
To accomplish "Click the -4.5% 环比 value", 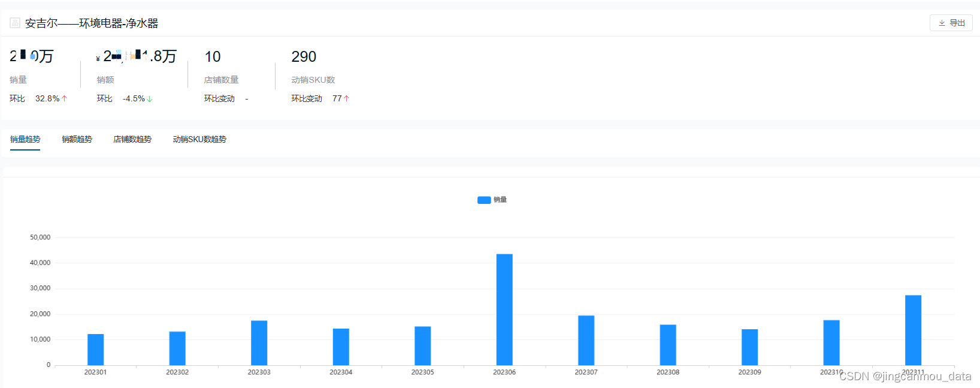I will point(134,98).
